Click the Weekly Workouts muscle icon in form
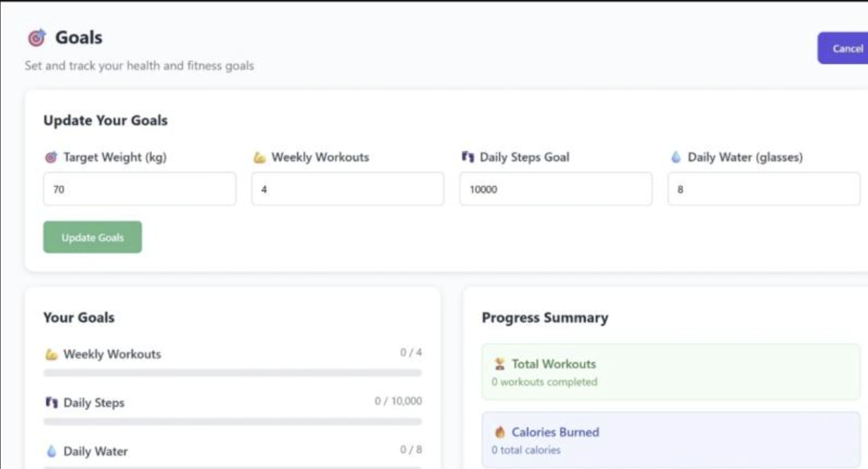Screen dimensions: 868x469 point(259,157)
